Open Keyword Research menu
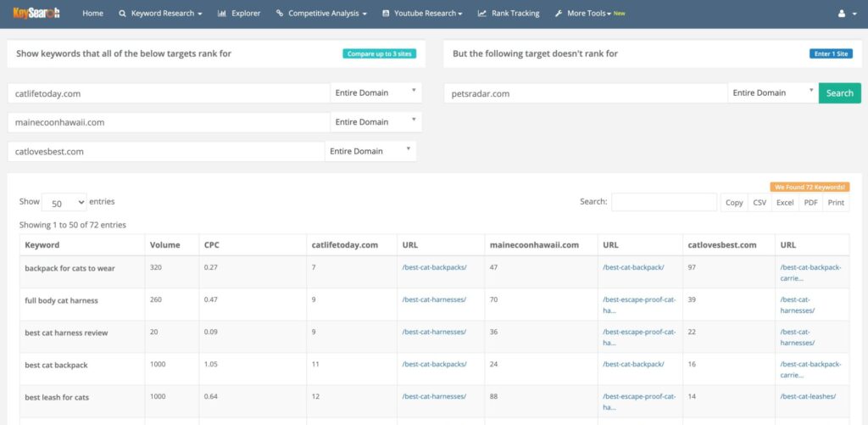The height and width of the screenshot is (425, 868). (x=161, y=14)
